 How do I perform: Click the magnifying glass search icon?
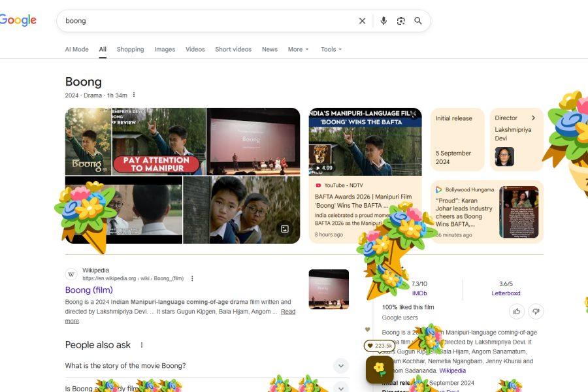[x=418, y=21]
